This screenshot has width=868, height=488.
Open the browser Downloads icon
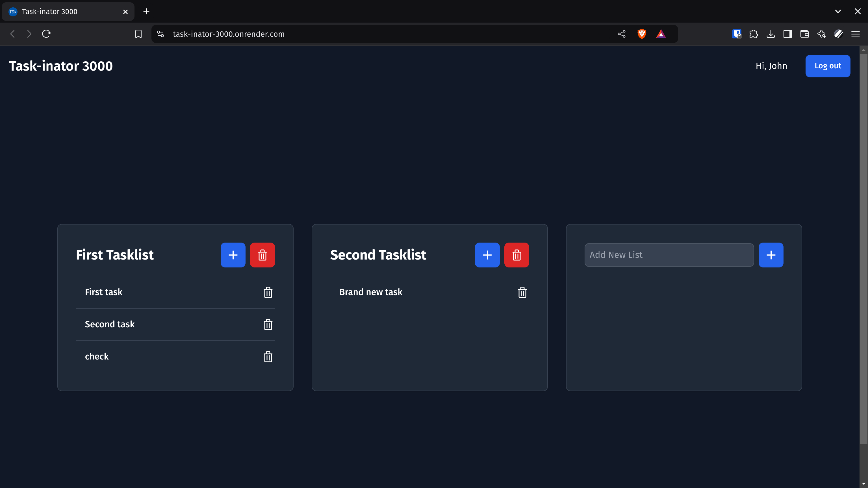click(771, 34)
